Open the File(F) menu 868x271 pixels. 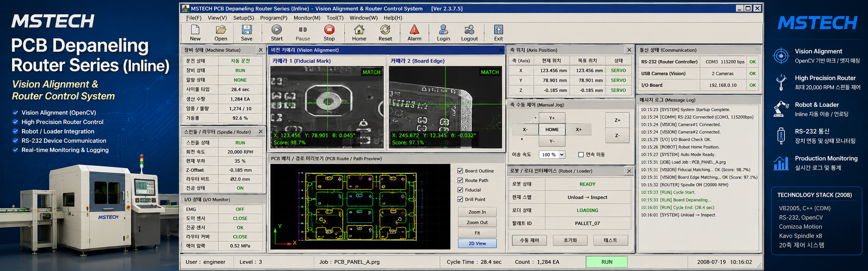(x=194, y=18)
